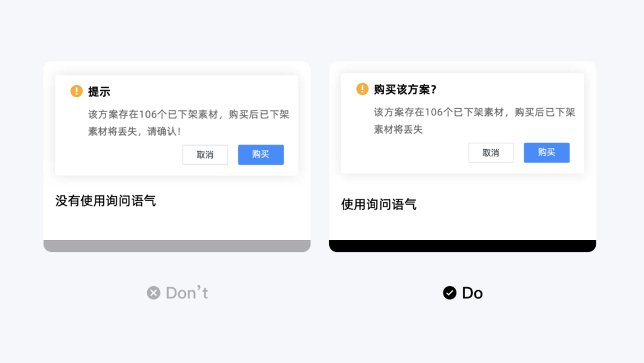Click the caption 使用询问语气
644x363 pixels.
click(x=379, y=204)
